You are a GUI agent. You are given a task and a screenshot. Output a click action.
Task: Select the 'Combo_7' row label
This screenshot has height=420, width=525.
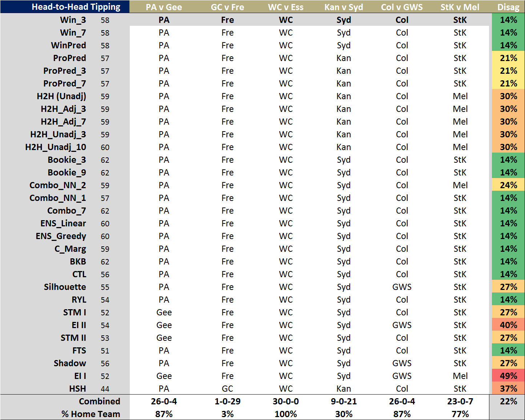(x=67, y=211)
